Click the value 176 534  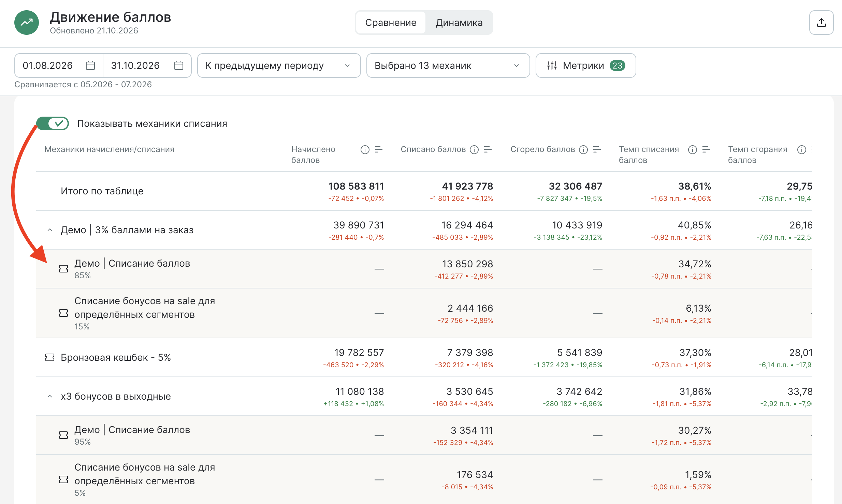tap(475, 475)
